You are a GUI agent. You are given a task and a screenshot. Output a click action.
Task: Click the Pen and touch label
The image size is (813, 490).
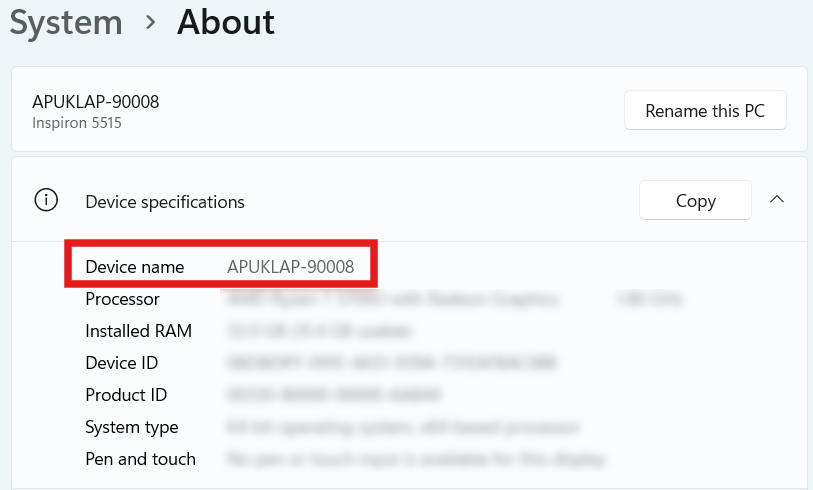140,459
